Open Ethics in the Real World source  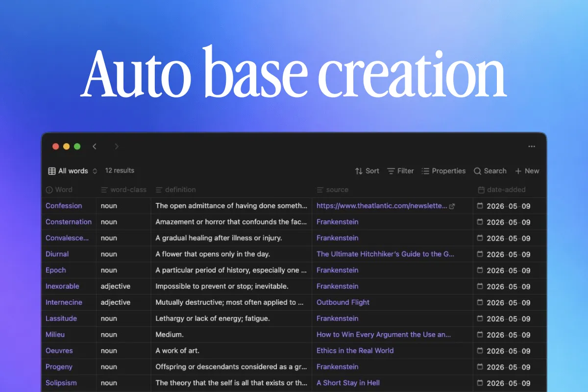355,351
